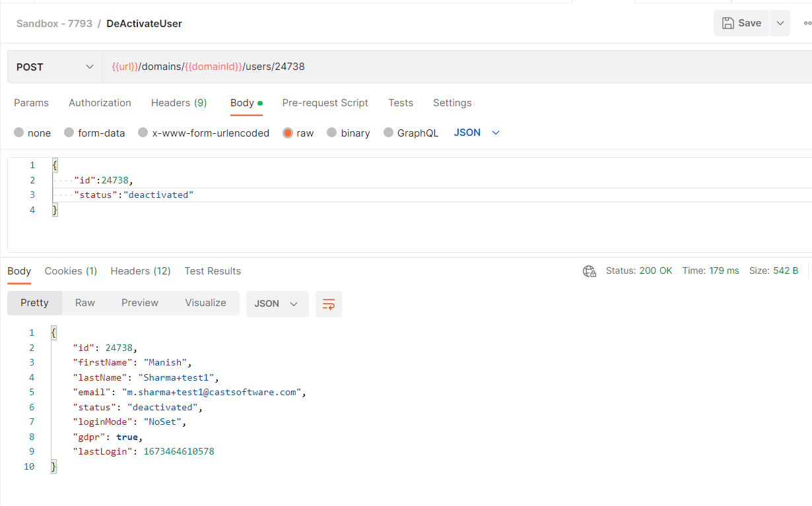The image size is (812, 506).
Task: Open the Test Results tab
Action: pyautogui.click(x=213, y=271)
